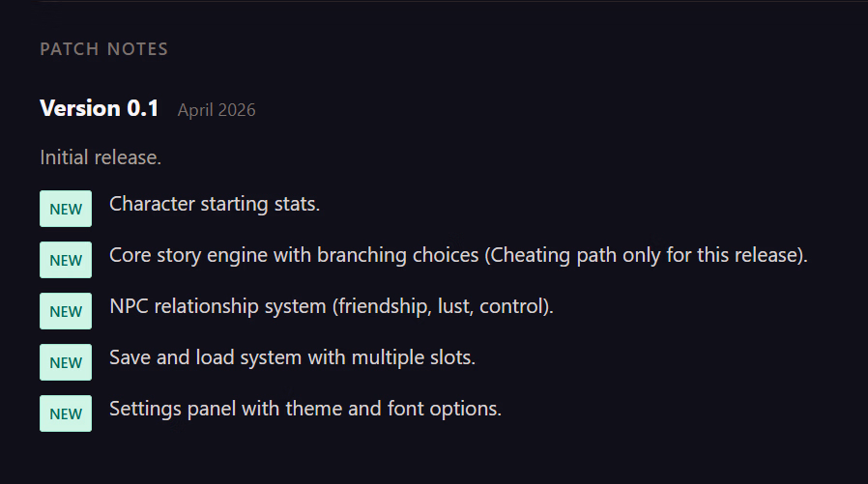Select the NEW badge next to Core story engine
The height and width of the screenshot is (484, 868).
pyautogui.click(x=66, y=260)
